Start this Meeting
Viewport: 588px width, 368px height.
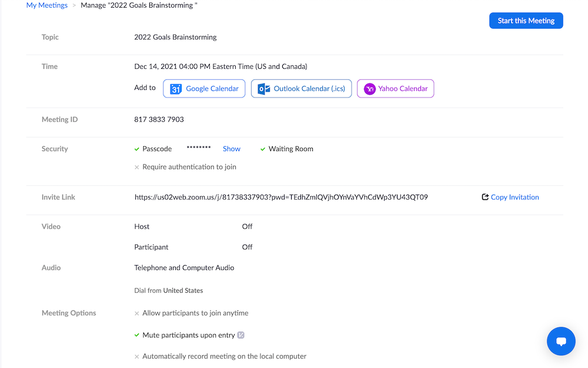tap(526, 21)
